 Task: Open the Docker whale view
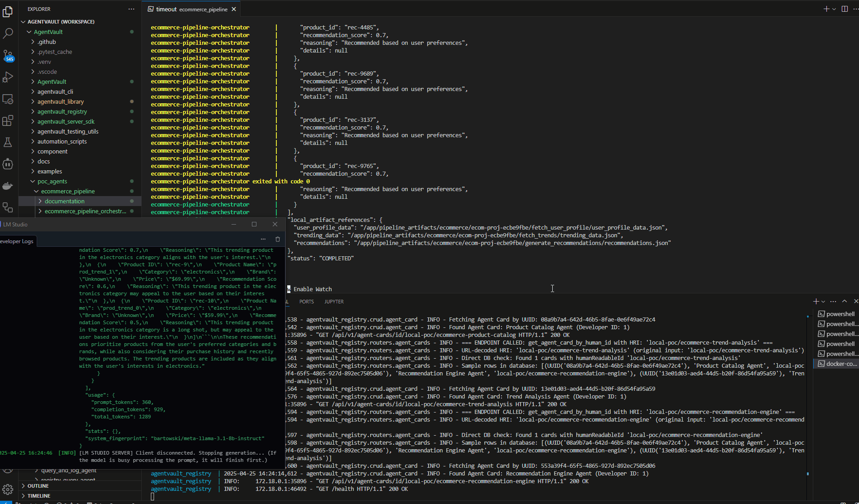[x=8, y=186]
